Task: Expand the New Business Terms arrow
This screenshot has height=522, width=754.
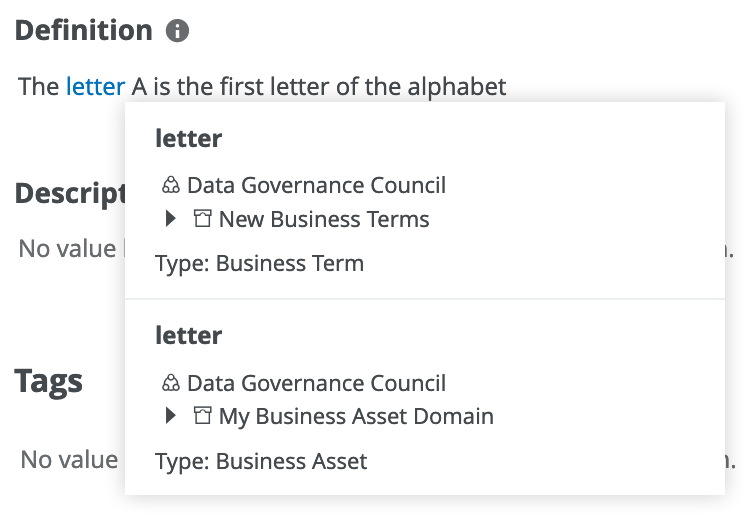Action: coord(171,219)
